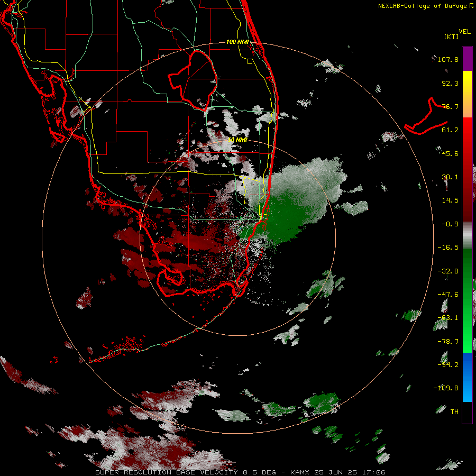Select the -0.9 scale value
This screenshot has height=476, width=476.
pos(450,224)
